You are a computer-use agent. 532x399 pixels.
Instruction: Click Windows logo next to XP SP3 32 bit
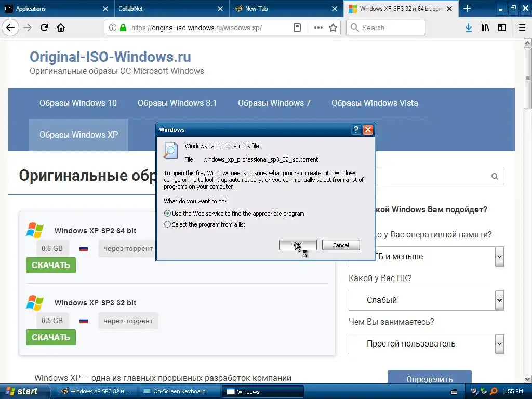pyautogui.click(x=35, y=303)
